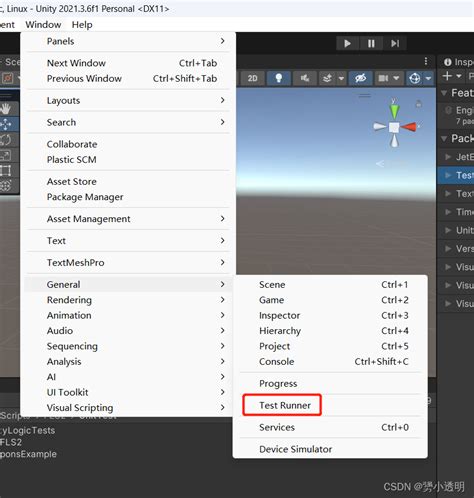Select the Rect tool in Scene tools
The height and width of the screenshot is (498, 474).
click(5, 170)
